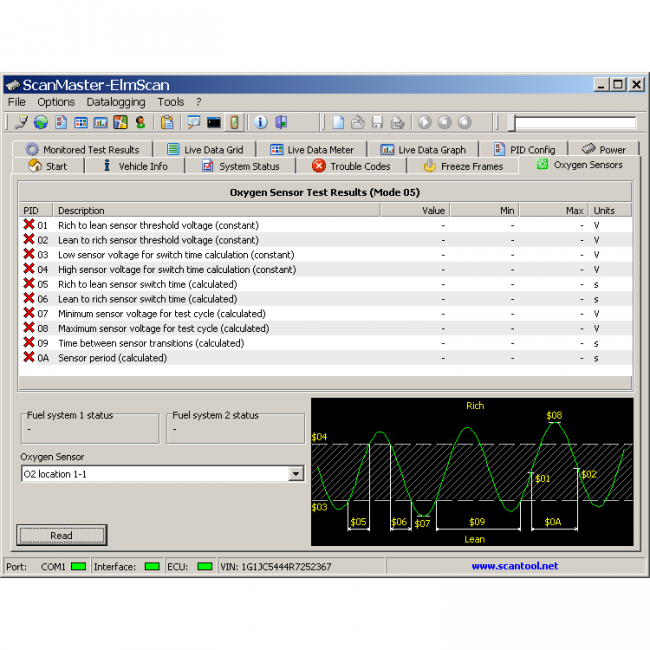
Task: Select row 'Rich to lean sensor threshold voltage'
Action: click(325, 225)
